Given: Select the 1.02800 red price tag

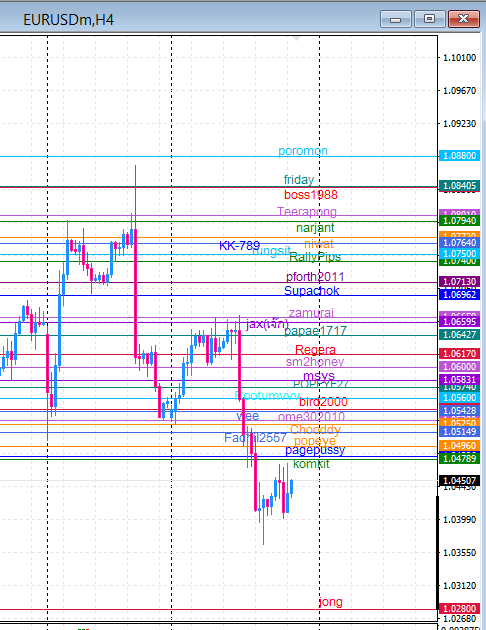Looking at the screenshot, I should (x=459, y=608).
